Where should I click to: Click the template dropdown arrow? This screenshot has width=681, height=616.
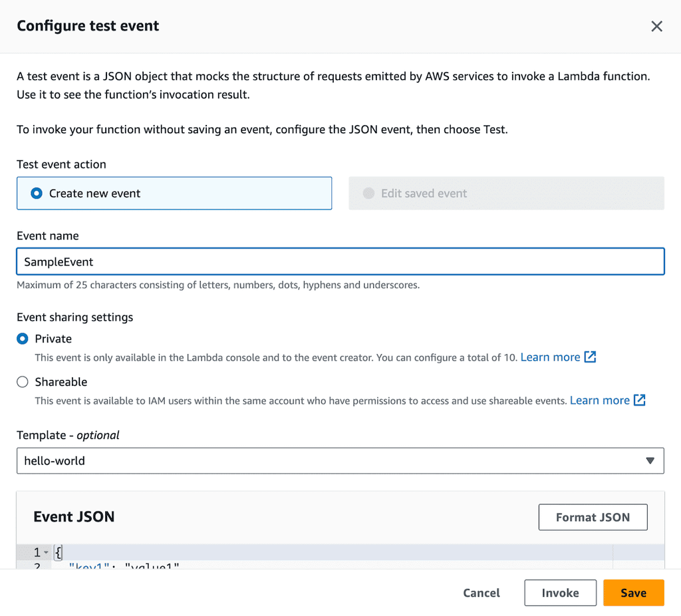pyautogui.click(x=650, y=460)
